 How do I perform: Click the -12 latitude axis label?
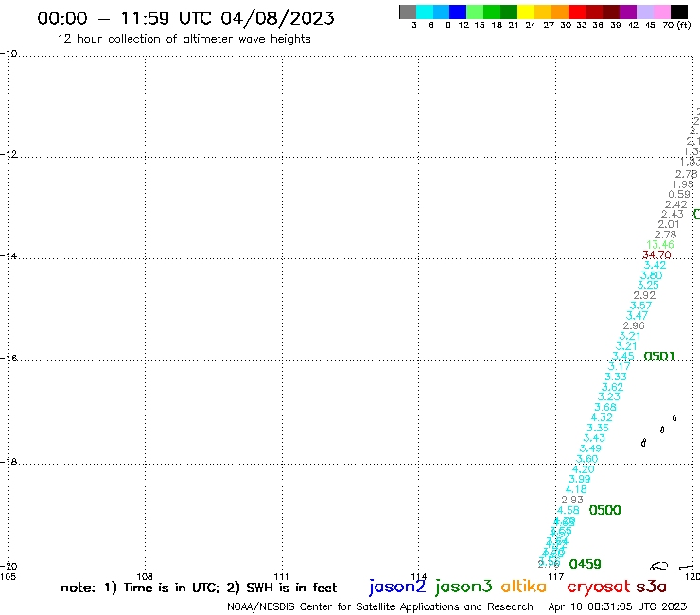tap(9, 154)
